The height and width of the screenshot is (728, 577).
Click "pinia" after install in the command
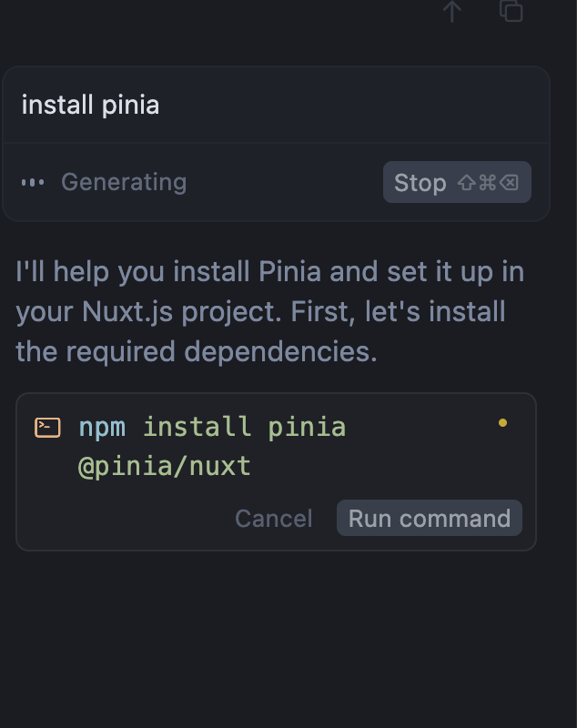coord(307,427)
